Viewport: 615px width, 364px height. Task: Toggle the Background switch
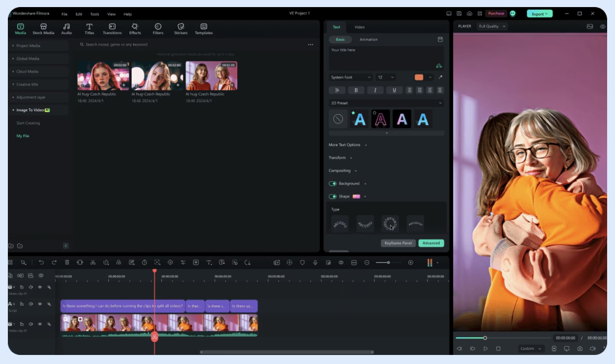[x=333, y=184]
